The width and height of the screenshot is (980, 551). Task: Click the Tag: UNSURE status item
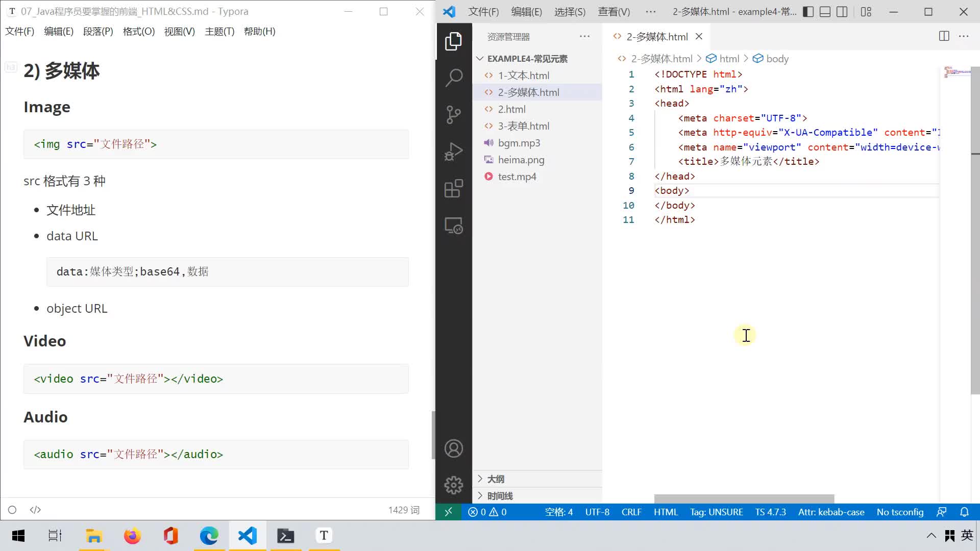click(x=716, y=512)
